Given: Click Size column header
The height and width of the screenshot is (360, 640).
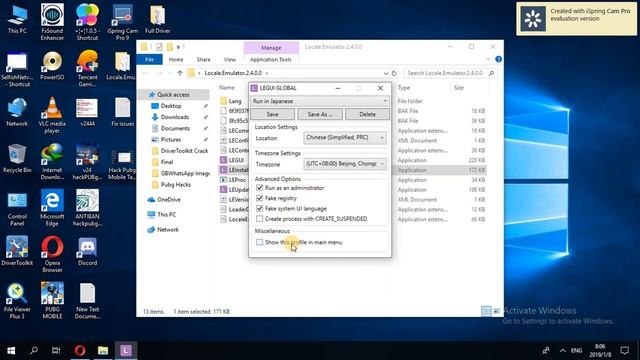Looking at the screenshot, I should click(459, 88).
